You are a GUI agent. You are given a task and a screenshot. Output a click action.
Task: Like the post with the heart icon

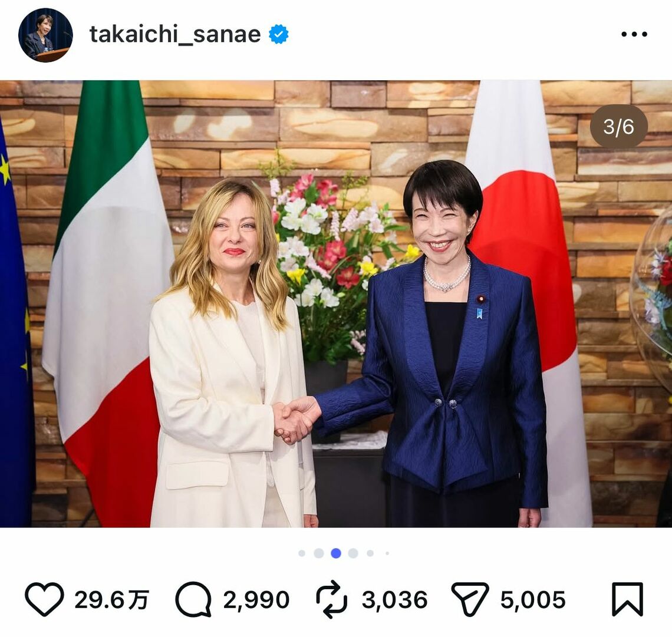coord(44,599)
